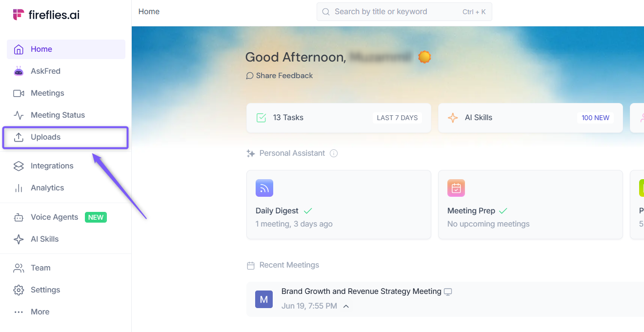Click the Share Feedback speech bubble icon
Screen dimensions: 644x332
pyautogui.click(x=250, y=76)
